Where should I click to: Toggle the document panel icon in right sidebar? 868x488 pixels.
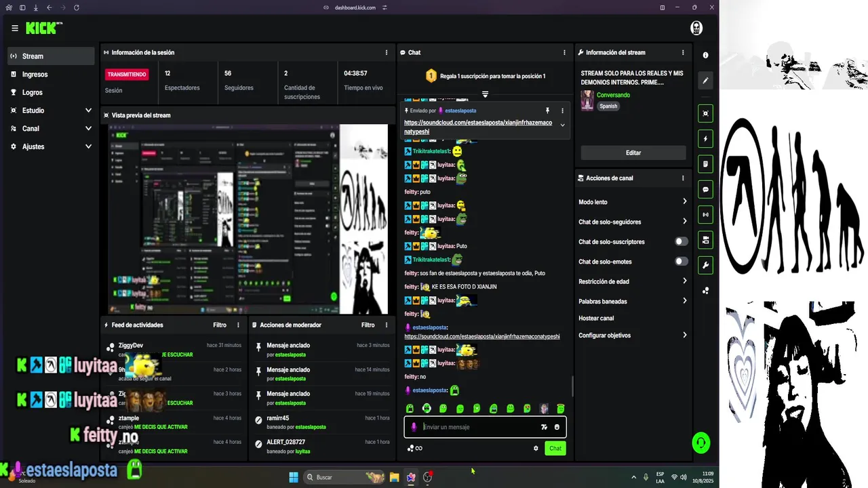[x=705, y=164]
